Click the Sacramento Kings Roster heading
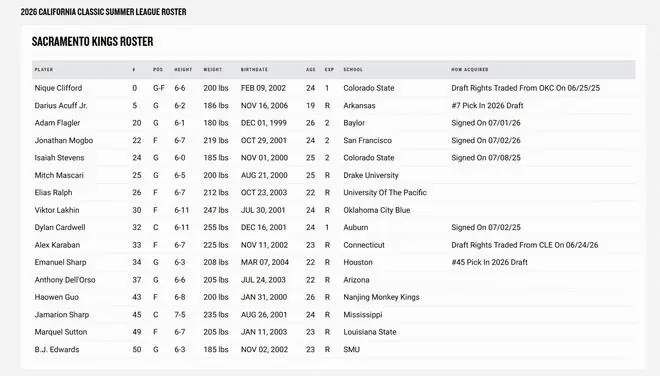The image size is (660, 376). [93, 41]
